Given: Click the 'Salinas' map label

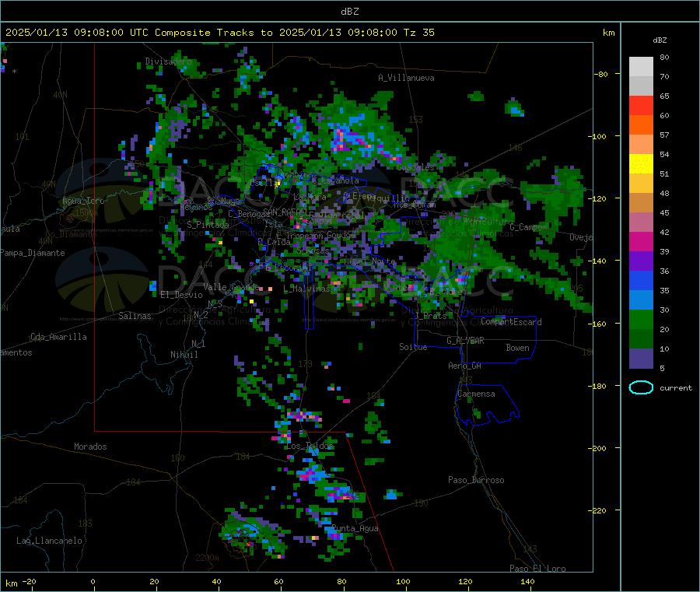Looking at the screenshot, I should [x=135, y=316].
